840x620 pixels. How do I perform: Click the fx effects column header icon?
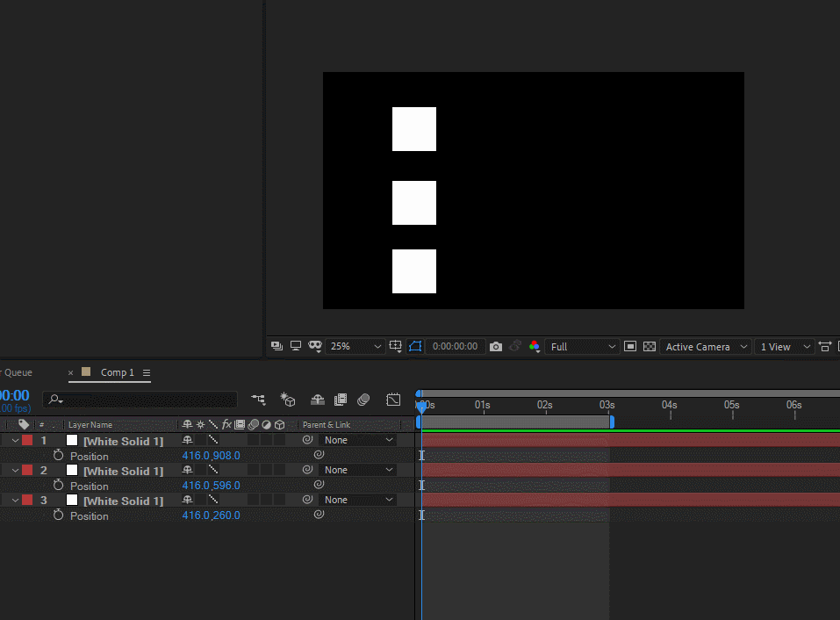pyautogui.click(x=226, y=424)
